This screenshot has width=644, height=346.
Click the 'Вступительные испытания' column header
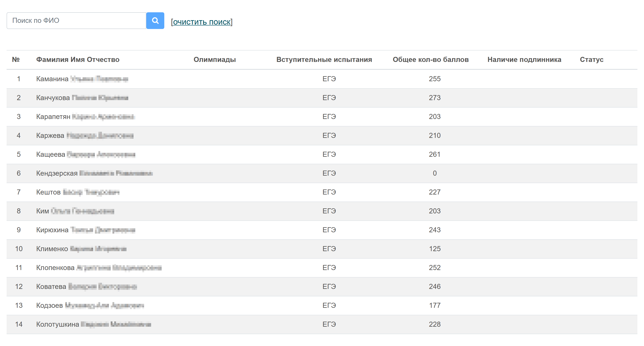tap(324, 59)
